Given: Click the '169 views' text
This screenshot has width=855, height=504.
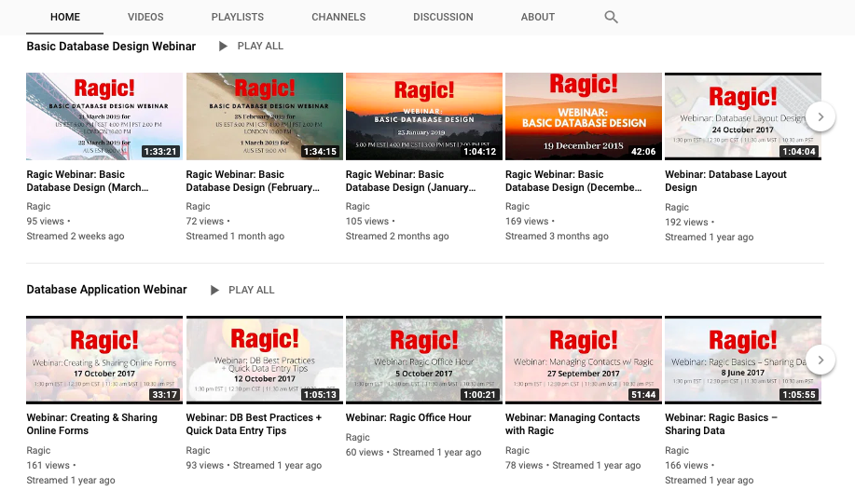Looking at the screenshot, I should [x=527, y=221].
